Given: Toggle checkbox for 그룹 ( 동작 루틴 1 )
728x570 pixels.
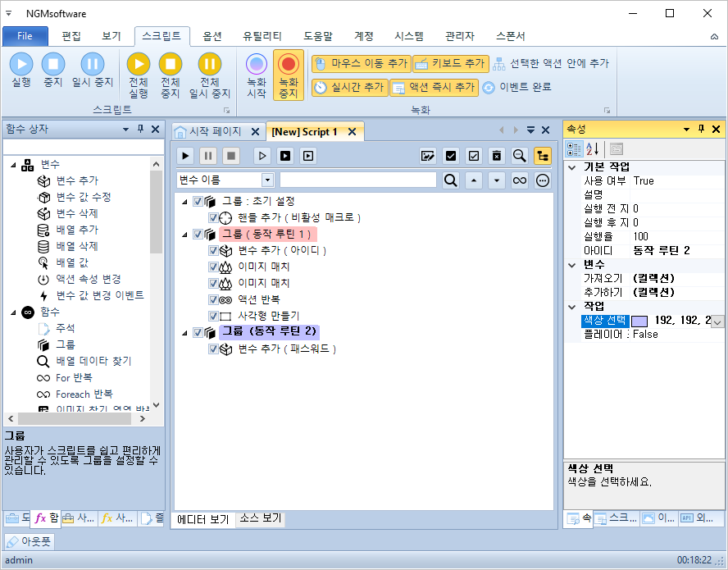Looking at the screenshot, I should 198,234.
